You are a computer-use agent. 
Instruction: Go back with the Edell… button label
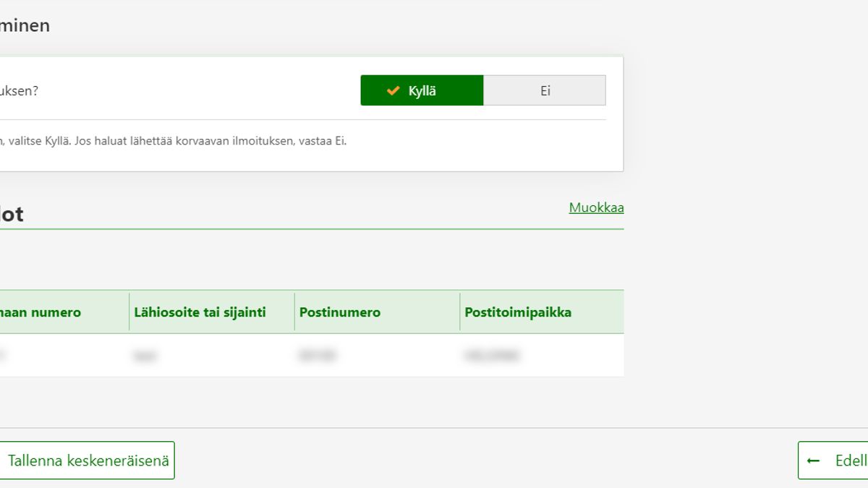(850, 461)
